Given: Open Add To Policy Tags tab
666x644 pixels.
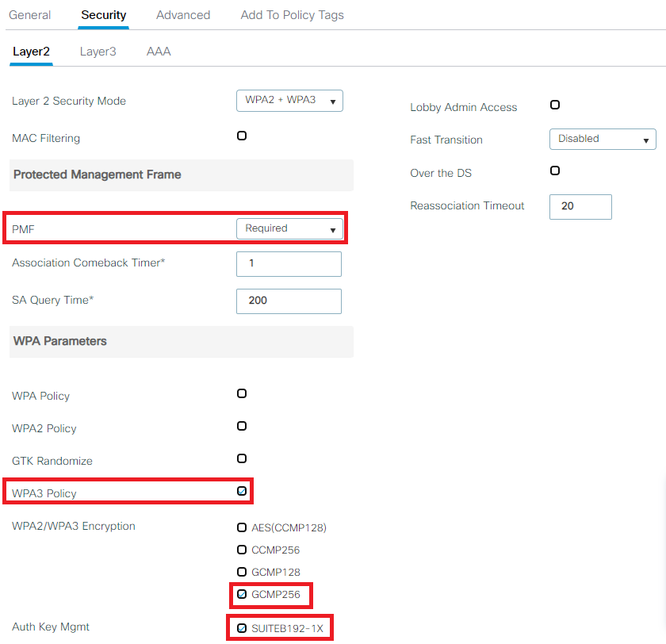Looking at the screenshot, I should (x=293, y=15).
